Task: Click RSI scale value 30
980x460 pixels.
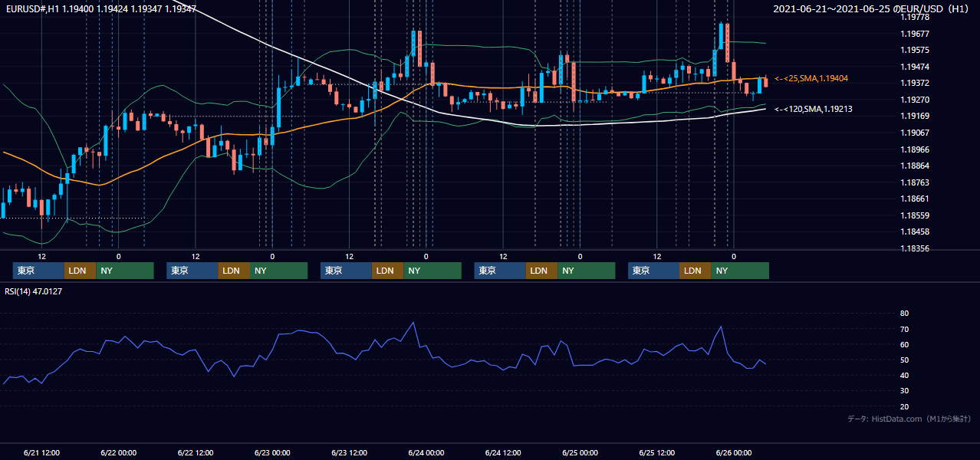Action: tap(904, 391)
